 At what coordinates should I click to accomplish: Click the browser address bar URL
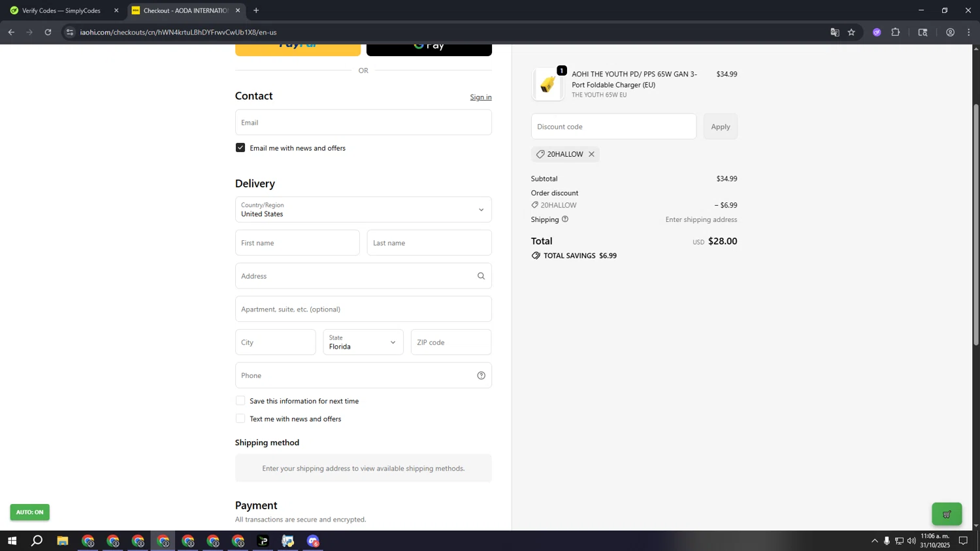click(178, 32)
